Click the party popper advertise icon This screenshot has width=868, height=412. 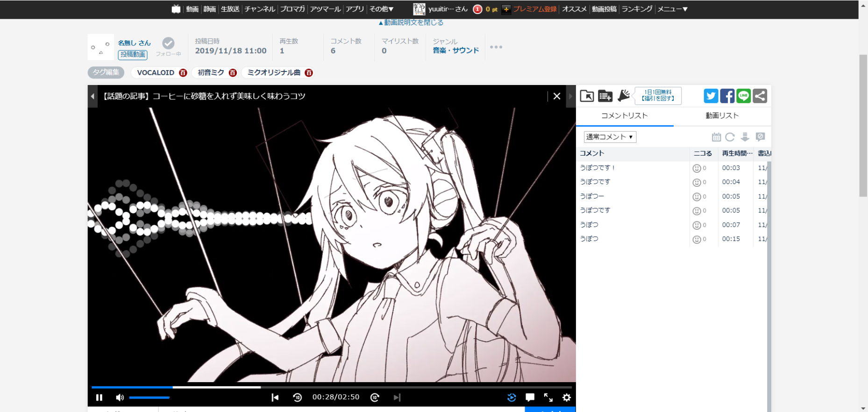(x=623, y=95)
